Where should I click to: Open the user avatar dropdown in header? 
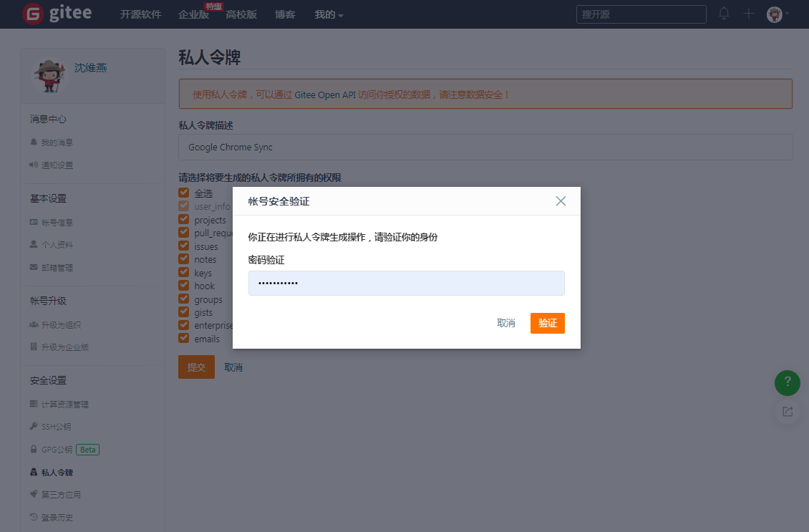(778, 14)
